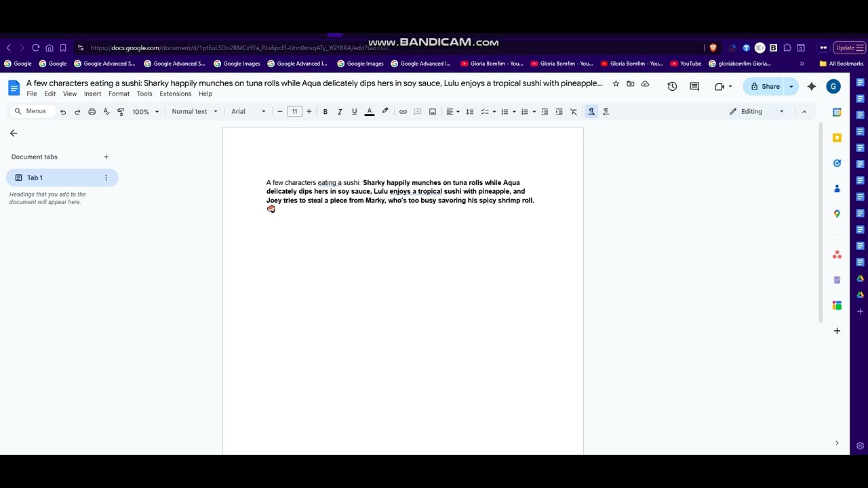The height and width of the screenshot is (488, 868).
Task: Open Tab 1 options menu
Action: pyautogui.click(x=106, y=178)
